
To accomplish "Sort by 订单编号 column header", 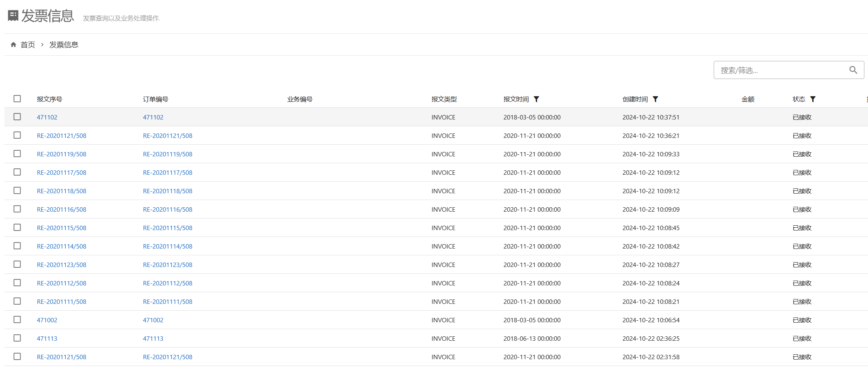I will coord(155,99).
